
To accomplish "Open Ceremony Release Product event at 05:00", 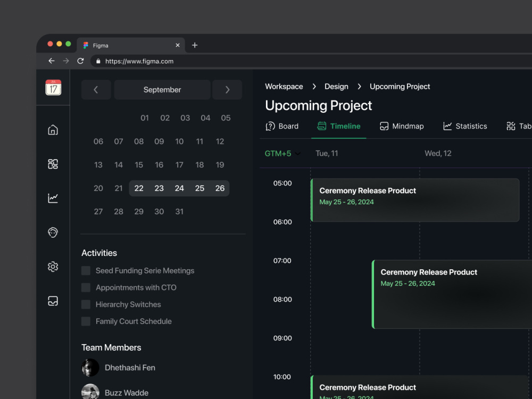I will pyautogui.click(x=415, y=200).
